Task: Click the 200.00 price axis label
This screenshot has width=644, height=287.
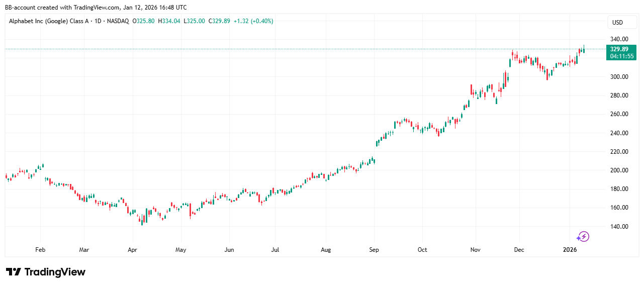Action: pyautogui.click(x=618, y=170)
